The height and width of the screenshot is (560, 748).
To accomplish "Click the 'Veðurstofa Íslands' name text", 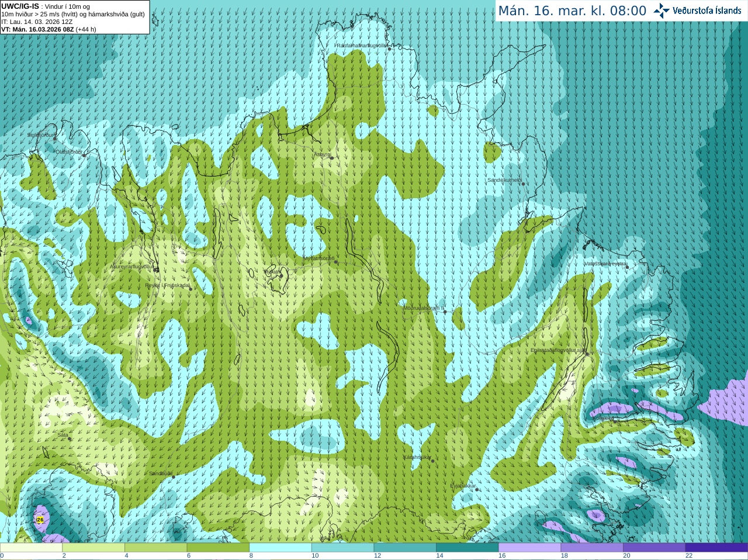I will click(707, 11).
